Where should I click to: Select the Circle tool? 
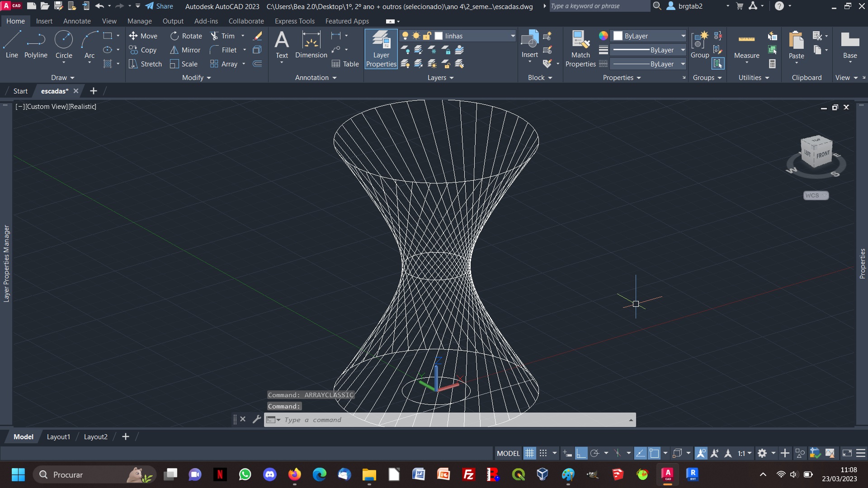pyautogui.click(x=64, y=44)
